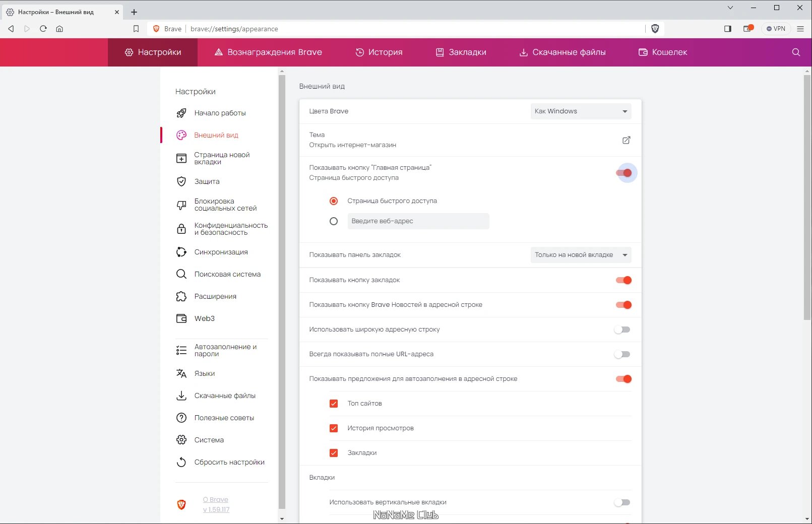Open Цвета Brave dropdown Как Windows

581,111
